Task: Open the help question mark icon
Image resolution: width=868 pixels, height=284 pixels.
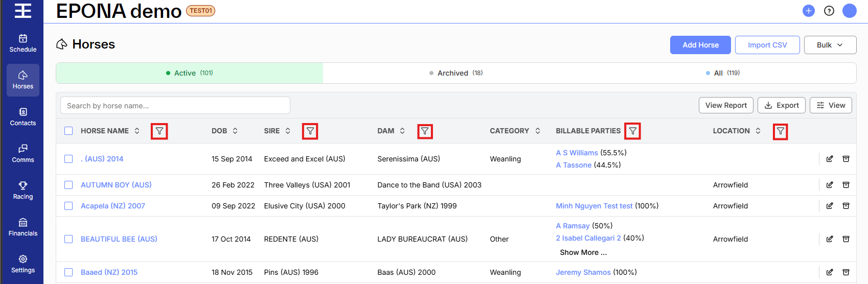Action: 829,11
